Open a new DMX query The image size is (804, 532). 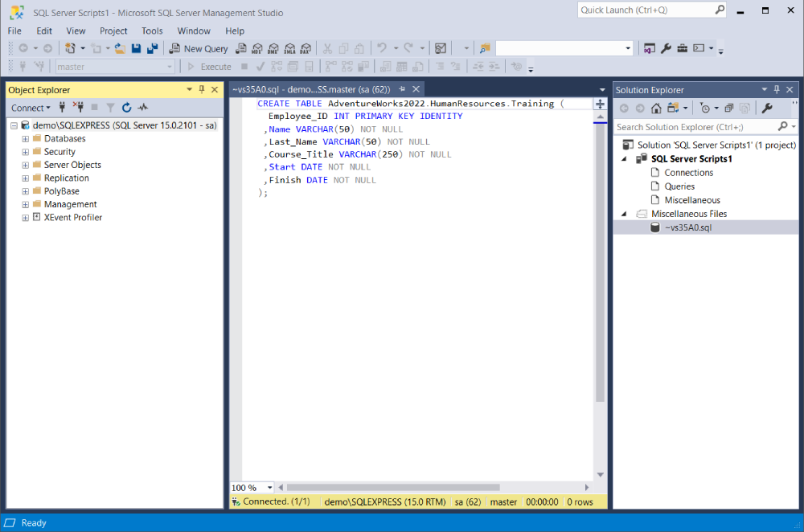273,49
